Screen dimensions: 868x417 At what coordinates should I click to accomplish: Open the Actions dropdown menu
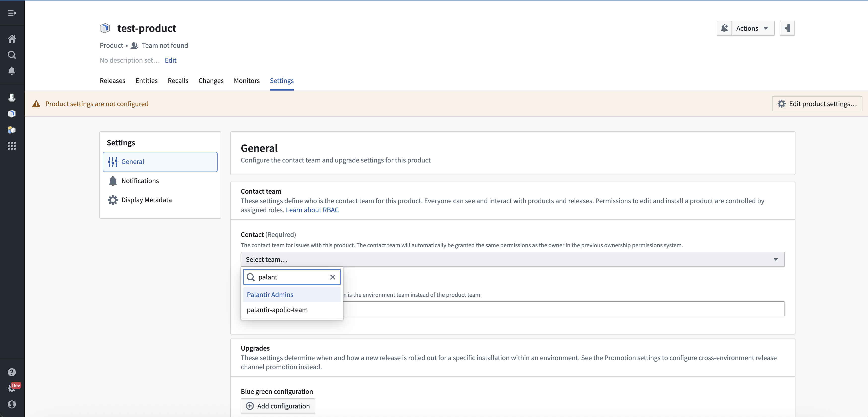753,28
